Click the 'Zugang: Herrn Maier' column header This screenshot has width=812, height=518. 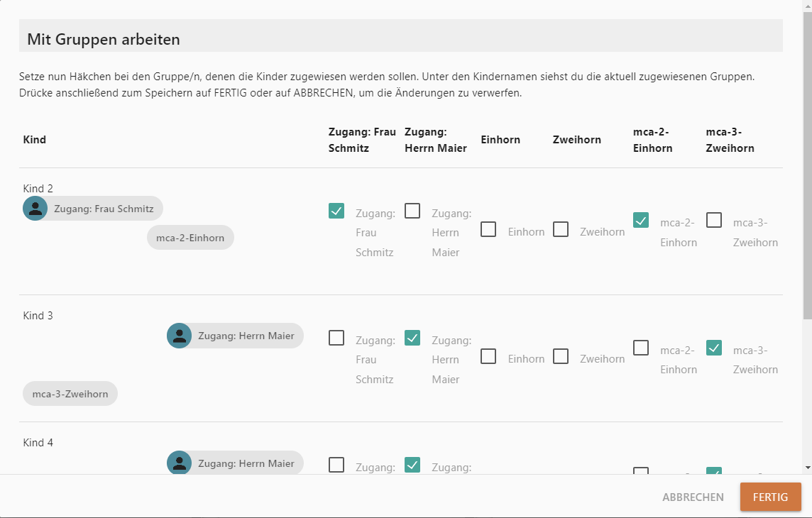(x=436, y=140)
